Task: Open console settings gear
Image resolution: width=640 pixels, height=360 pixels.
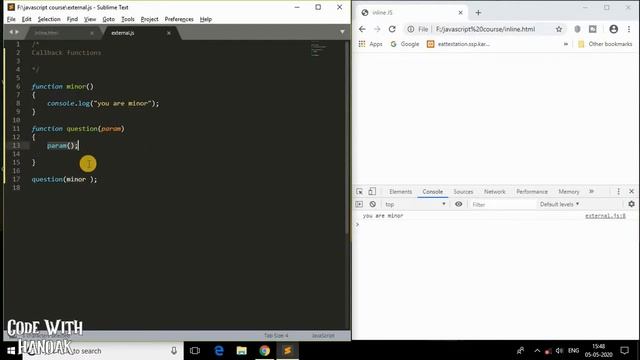Action: click(x=631, y=204)
